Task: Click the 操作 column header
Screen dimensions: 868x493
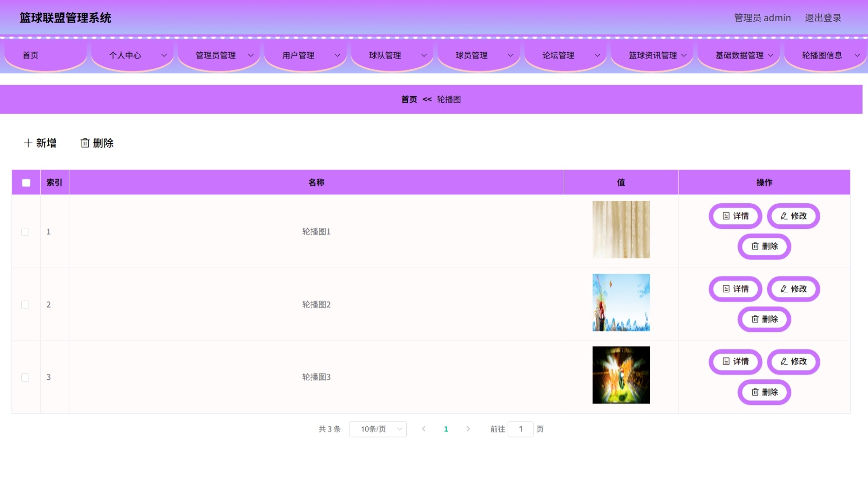Action: [765, 183]
